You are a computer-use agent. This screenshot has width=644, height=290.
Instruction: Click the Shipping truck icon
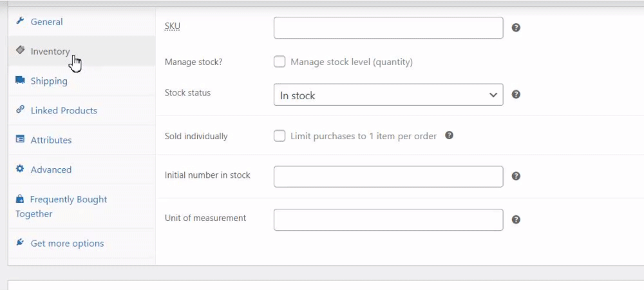(x=20, y=80)
